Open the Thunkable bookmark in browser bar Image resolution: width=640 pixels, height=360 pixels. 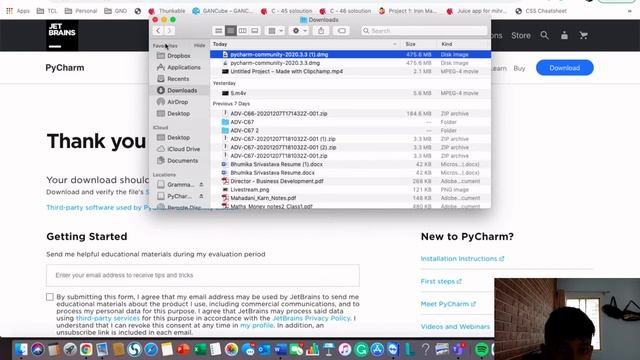(167, 11)
